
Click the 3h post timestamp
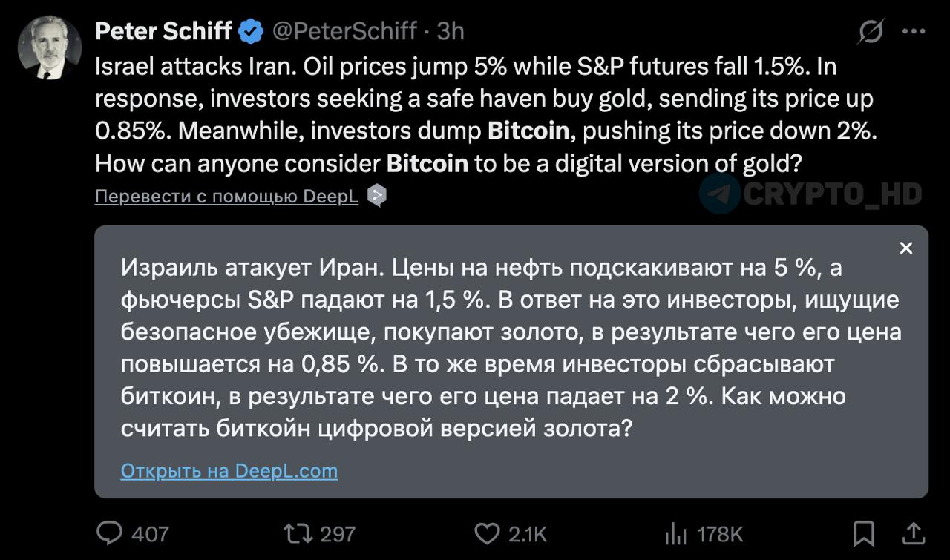click(451, 31)
